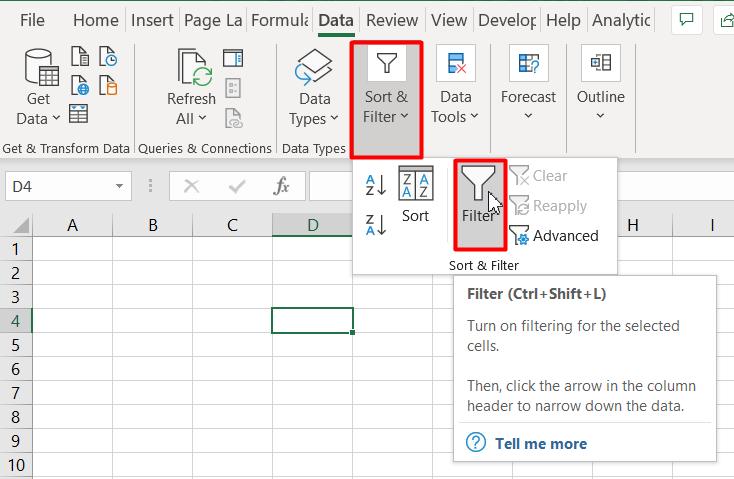
Task: Select column C header
Action: click(x=232, y=226)
